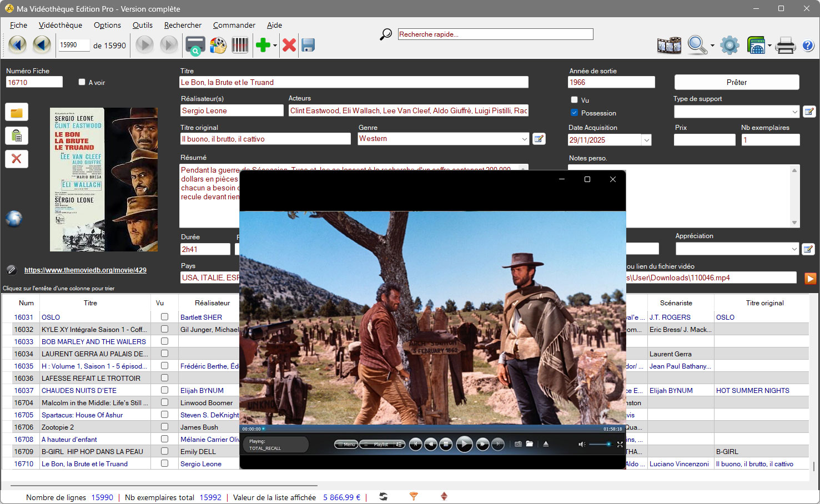Check the 'Vu' checkbox under release year
The height and width of the screenshot is (504, 820).
point(574,100)
